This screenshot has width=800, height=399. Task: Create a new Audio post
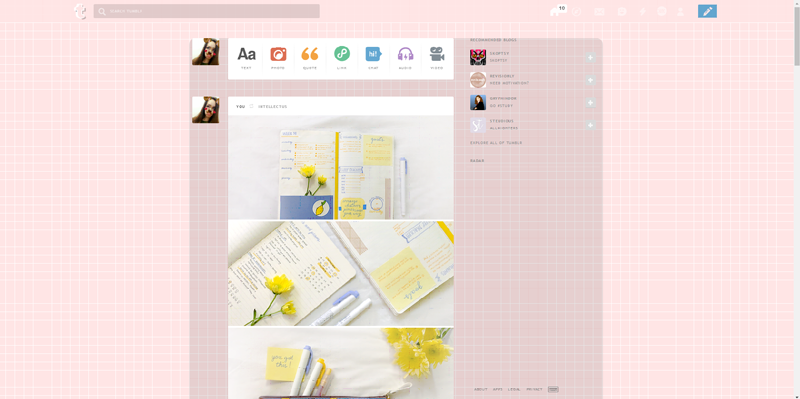(406, 58)
